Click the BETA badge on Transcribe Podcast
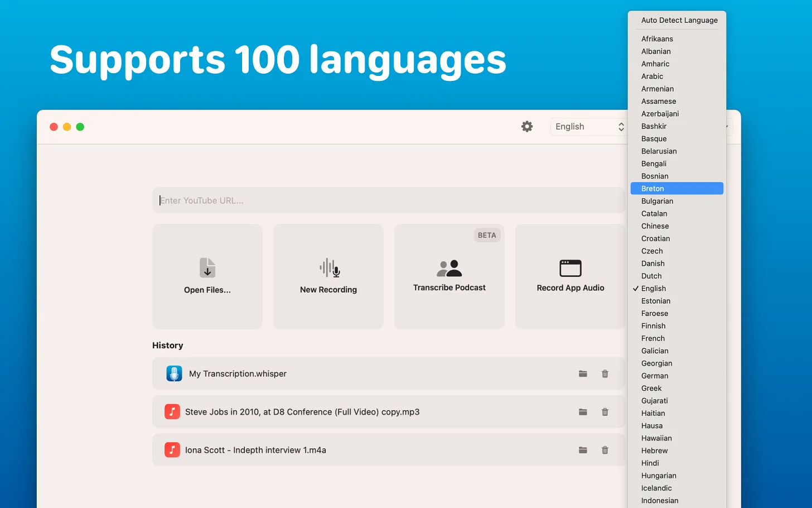The height and width of the screenshot is (508, 812). click(x=487, y=235)
